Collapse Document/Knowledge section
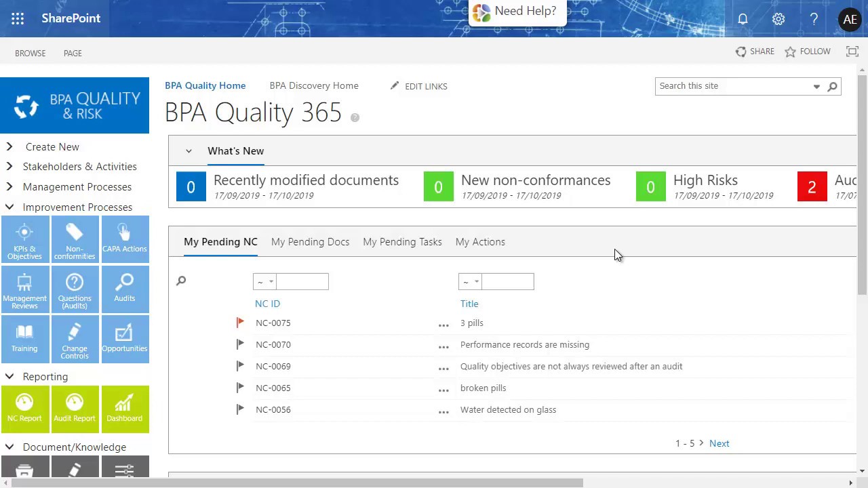 (9, 447)
